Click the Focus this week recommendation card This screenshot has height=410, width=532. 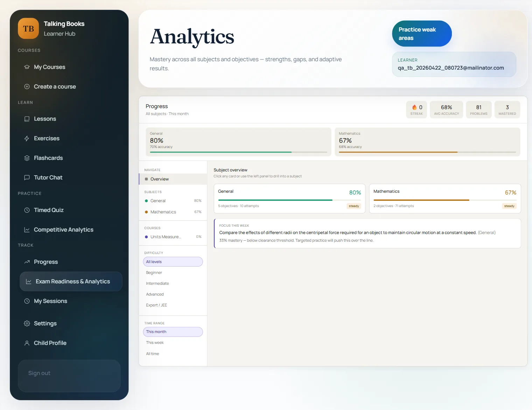367,233
